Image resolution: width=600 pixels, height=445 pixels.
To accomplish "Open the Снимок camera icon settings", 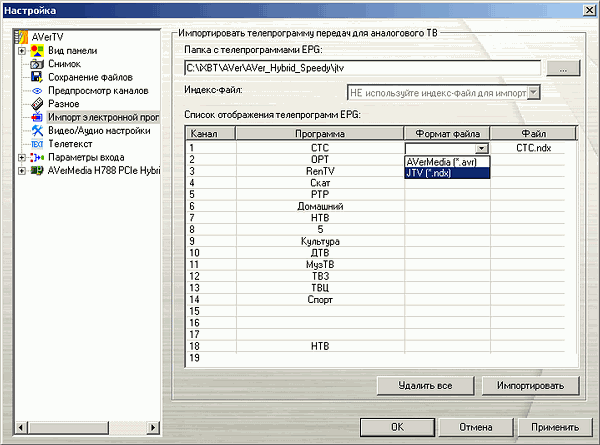I will point(37,63).
